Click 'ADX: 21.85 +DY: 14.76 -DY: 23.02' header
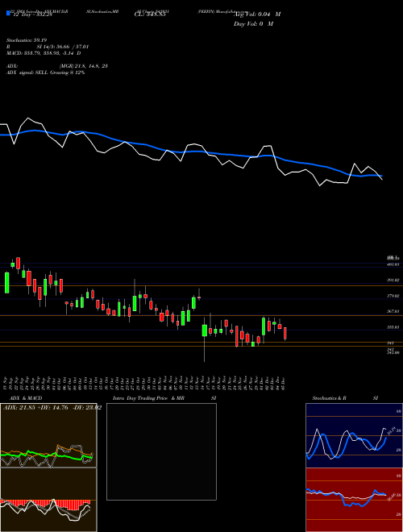403x532 pixels. click(x=52, y=408)
